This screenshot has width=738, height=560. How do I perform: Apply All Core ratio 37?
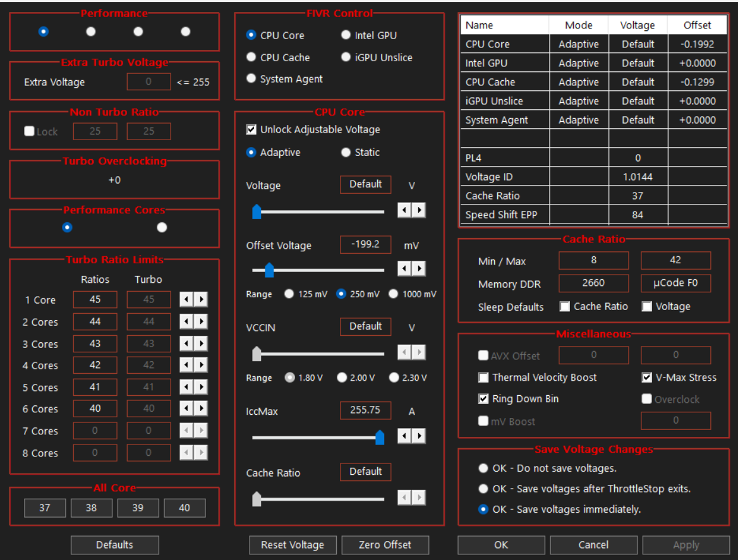[45, 508]
